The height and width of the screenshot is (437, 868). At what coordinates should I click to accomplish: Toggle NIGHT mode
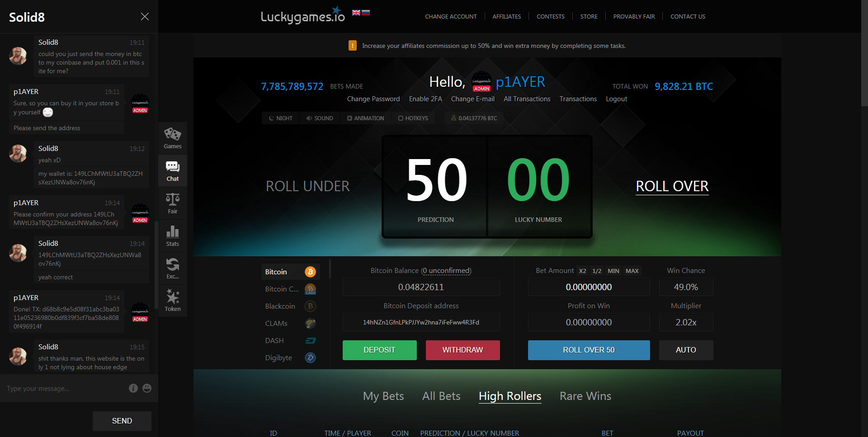[x=281, y=118]
